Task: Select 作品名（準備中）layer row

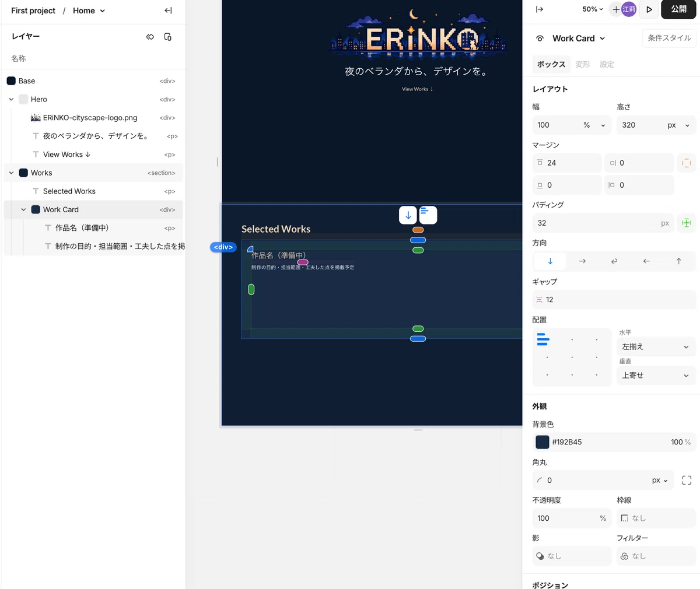Action: coord(93,228)
